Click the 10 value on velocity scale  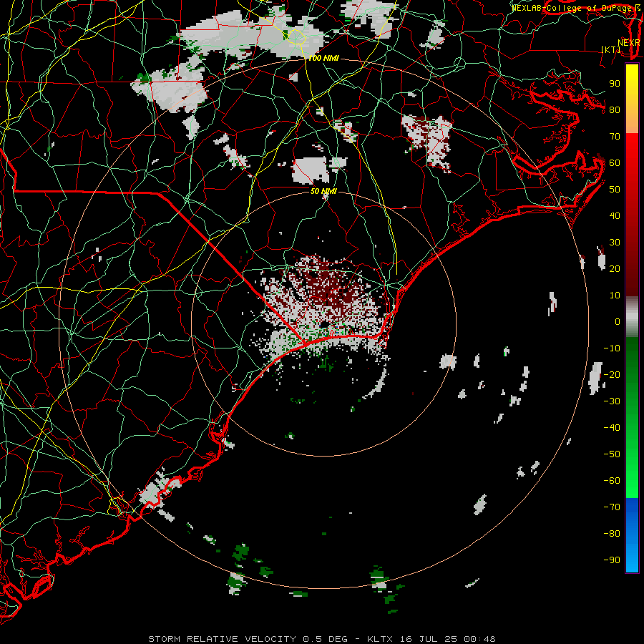click(x=615, y=296)
